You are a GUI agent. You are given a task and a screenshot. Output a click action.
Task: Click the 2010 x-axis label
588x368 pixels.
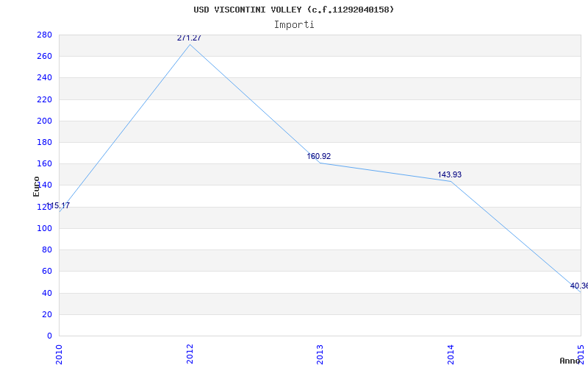[x=59, y=355]
